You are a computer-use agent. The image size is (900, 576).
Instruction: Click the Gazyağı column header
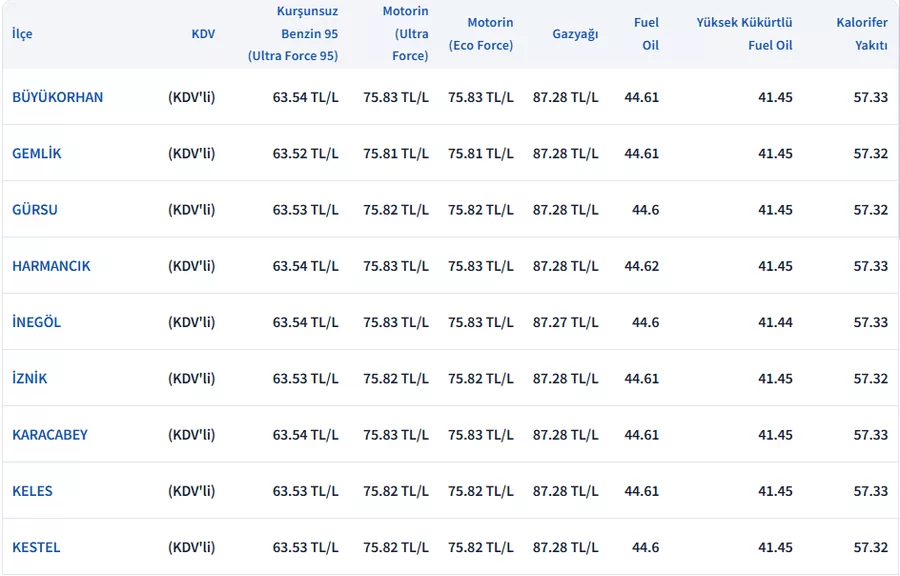(x=575, y=34)
